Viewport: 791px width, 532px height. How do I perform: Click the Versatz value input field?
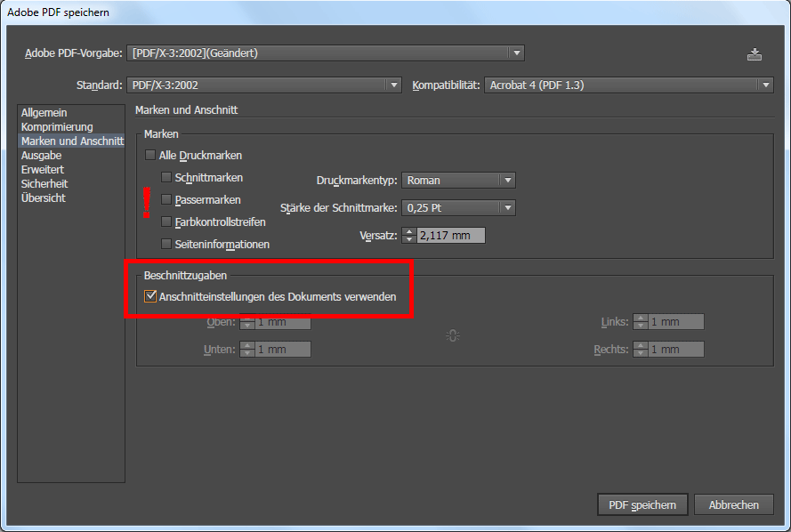pyautogui.click(x=450, y=236)
